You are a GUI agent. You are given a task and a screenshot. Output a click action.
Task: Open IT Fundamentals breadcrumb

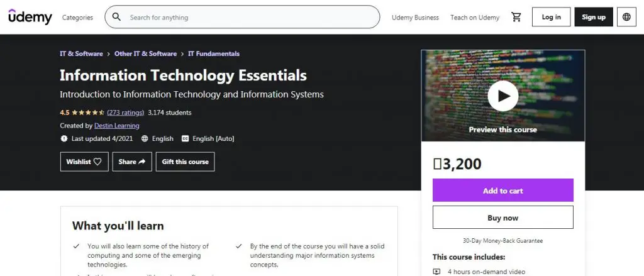coord(214,54)
